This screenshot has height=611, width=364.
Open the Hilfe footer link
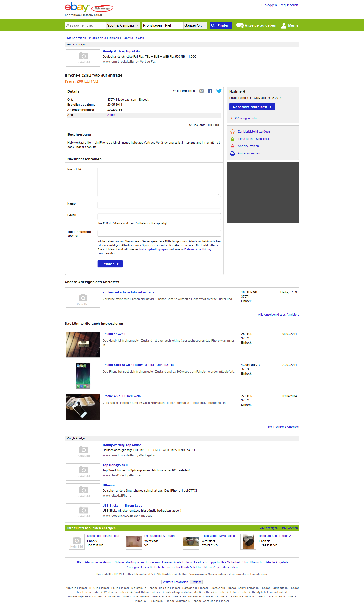(79, 562)
